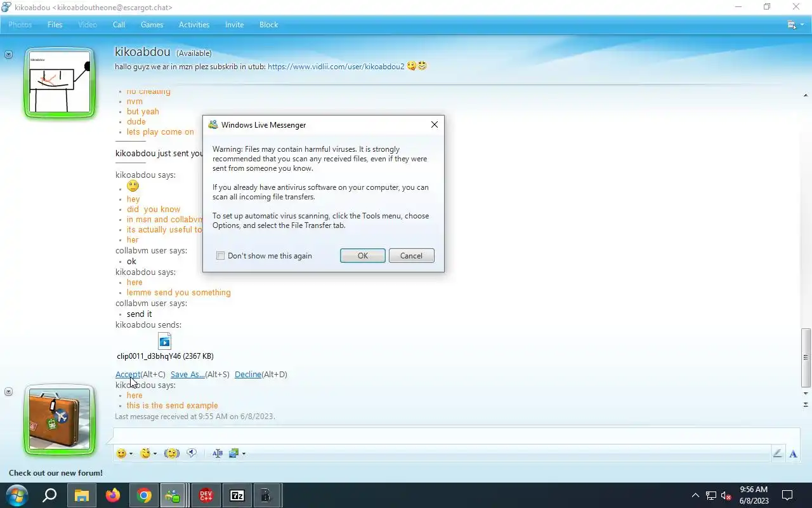This screenshot has height=508, width=812.
Task: Launch Firefox from taskbar
Action: click(x=113, y=495)
